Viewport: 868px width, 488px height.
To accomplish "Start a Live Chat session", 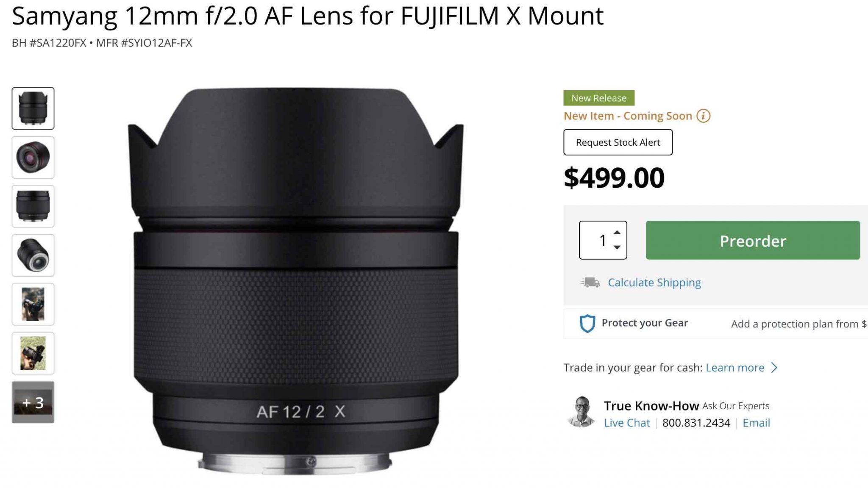I will (x=627, y=422).
